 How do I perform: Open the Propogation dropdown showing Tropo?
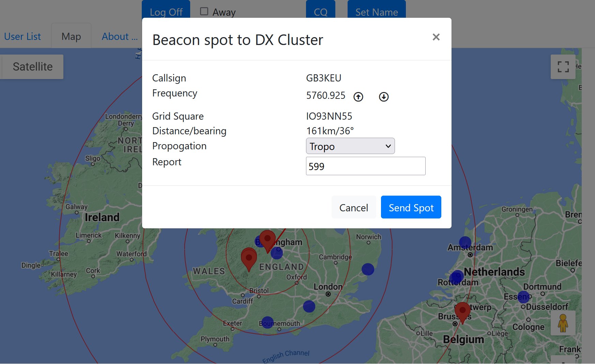[x=350, y=146]
